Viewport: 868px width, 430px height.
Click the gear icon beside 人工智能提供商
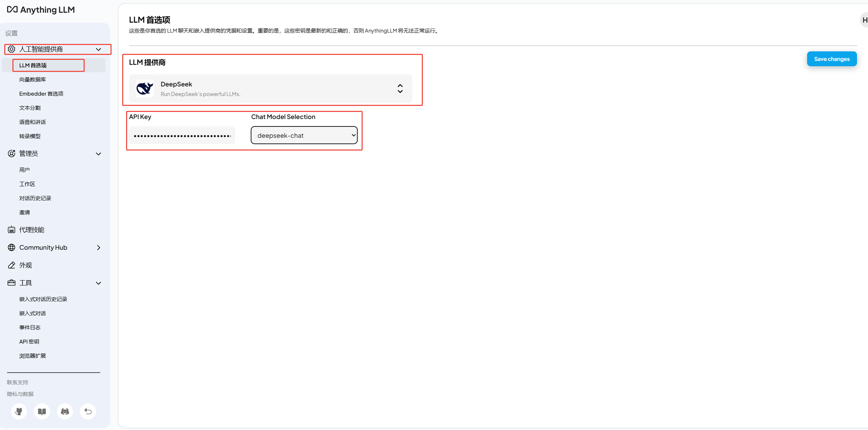click(12, 49)
